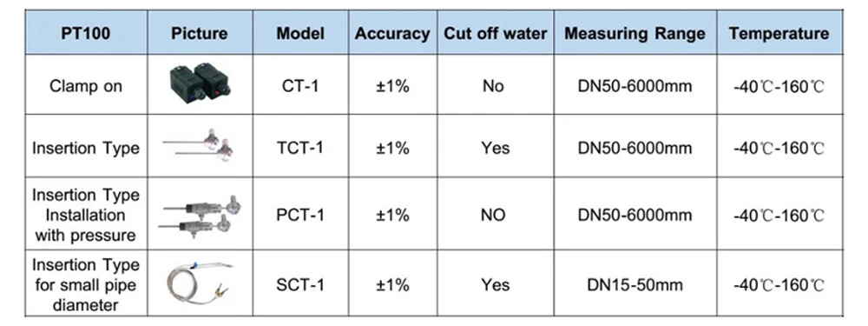
Task: Click the small pipe cable sensor image
Action: tap(200, 284)
